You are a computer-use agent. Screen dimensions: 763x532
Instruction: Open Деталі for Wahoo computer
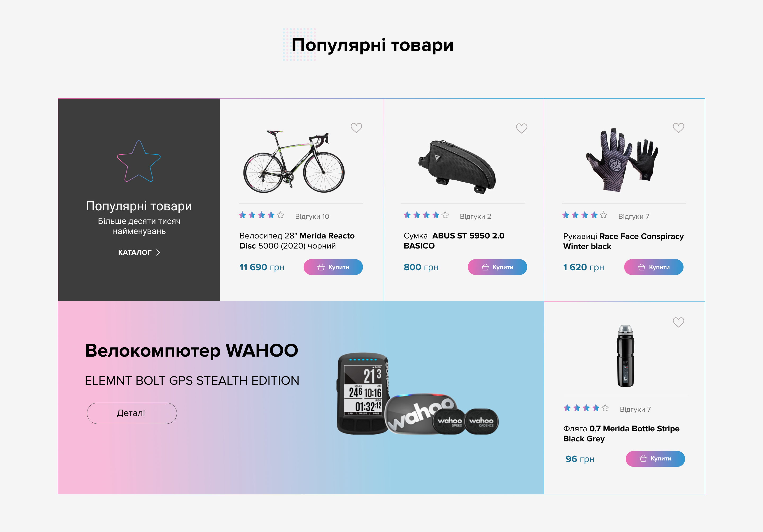[132, 413]
